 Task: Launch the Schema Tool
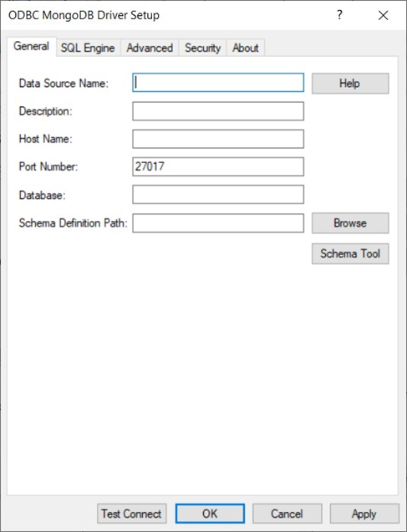(x=350, y=253)
